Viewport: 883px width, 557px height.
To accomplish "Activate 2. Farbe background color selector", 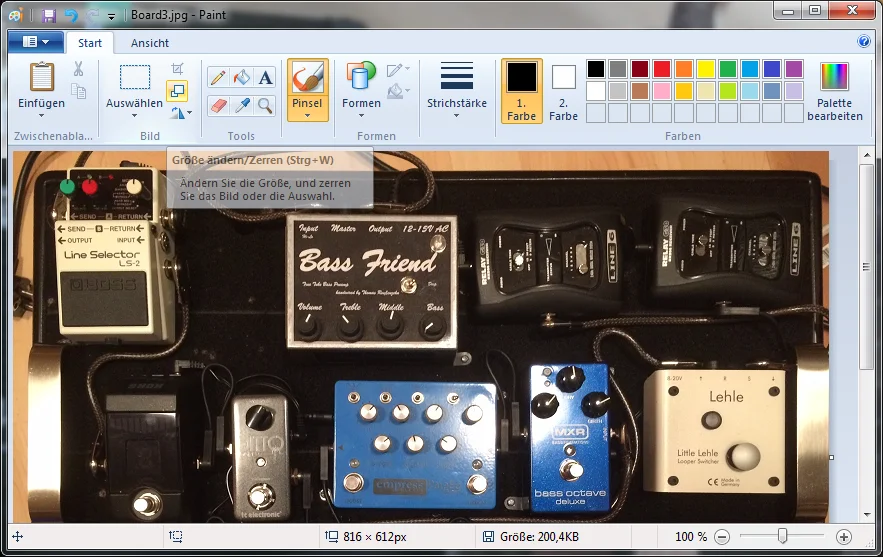I will point(563,90).
